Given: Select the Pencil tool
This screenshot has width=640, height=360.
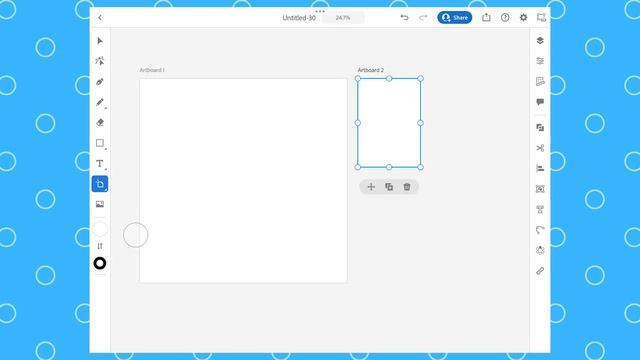Looking at the screenshot, I should click(x=100, y=102).
